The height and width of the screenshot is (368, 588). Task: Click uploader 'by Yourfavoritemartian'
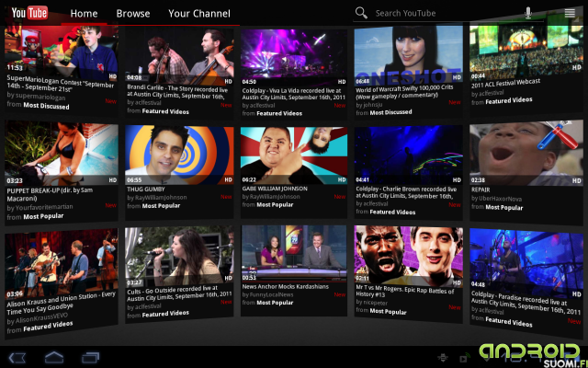point(40,207)
